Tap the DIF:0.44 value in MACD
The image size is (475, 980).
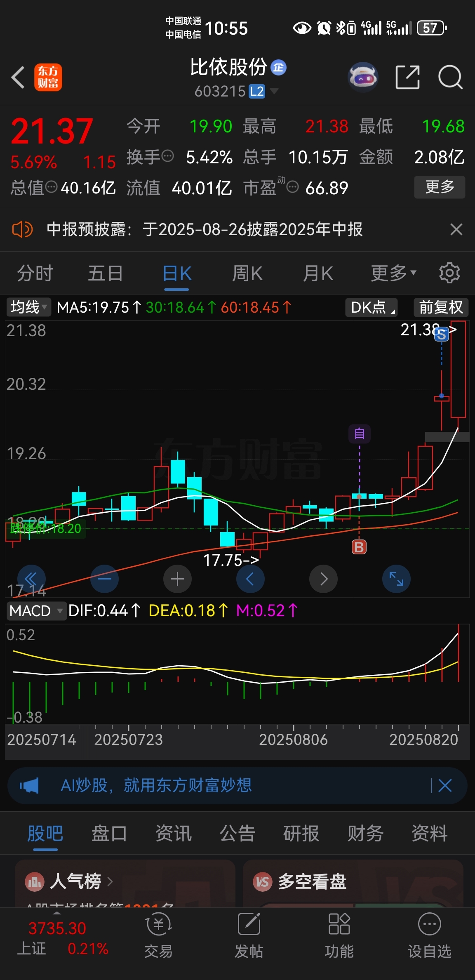pos(104,611)
